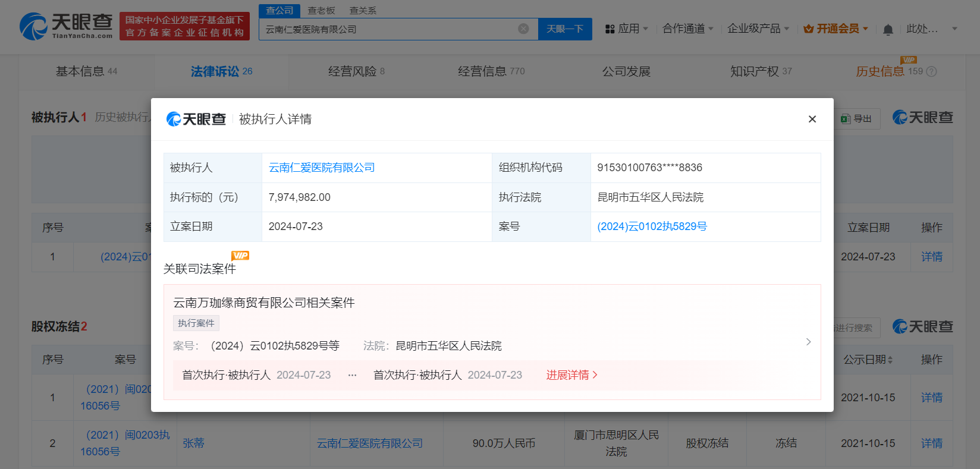Click the 91530100763****8836 organization code
980x469 pixels.
[x=649, y=168]
